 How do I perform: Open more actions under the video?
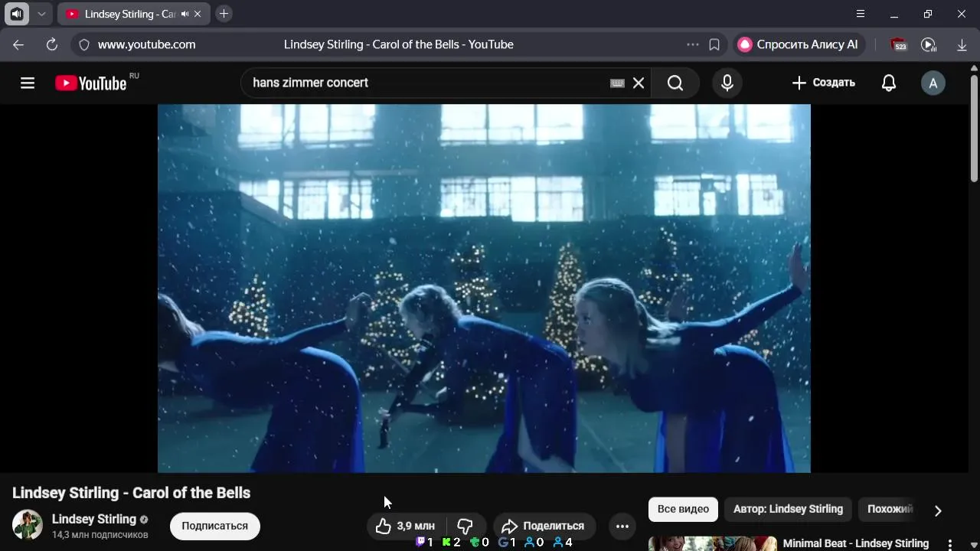point(622,526)
